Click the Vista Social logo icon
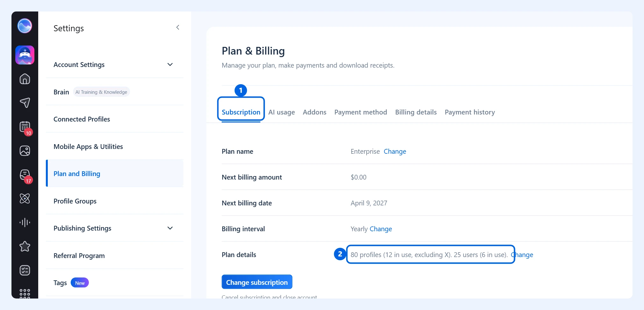644x310 pixels. click(x=25, y=26)
